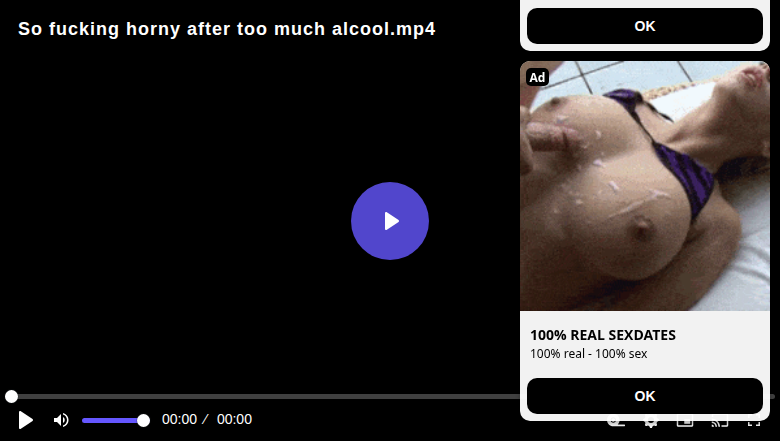Screen dimensions: 780x441
Task: Toggle fullscreen with the corner brackets icon
Action: [x=754, y=423]
